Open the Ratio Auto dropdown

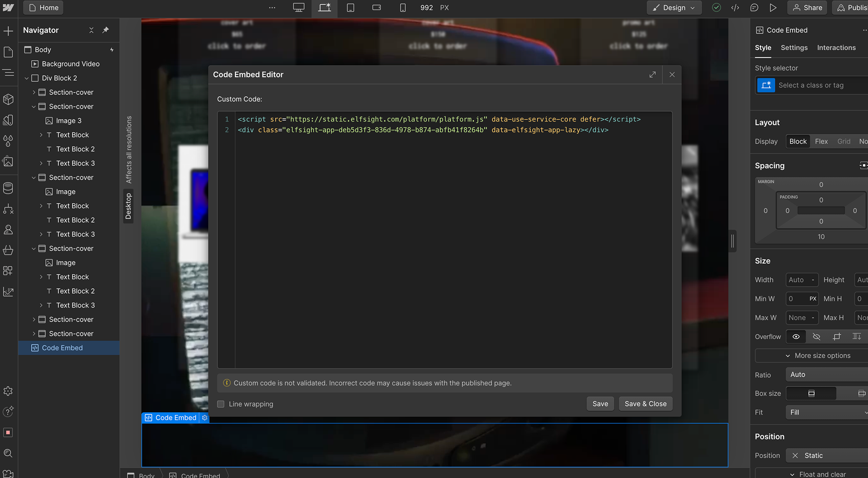pos(827,375)
